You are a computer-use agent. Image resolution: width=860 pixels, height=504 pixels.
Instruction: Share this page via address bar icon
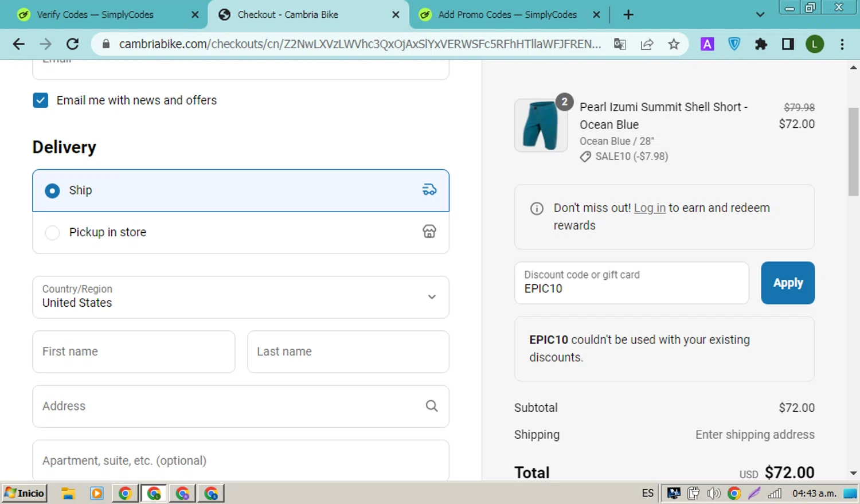[x=647, y=44]
